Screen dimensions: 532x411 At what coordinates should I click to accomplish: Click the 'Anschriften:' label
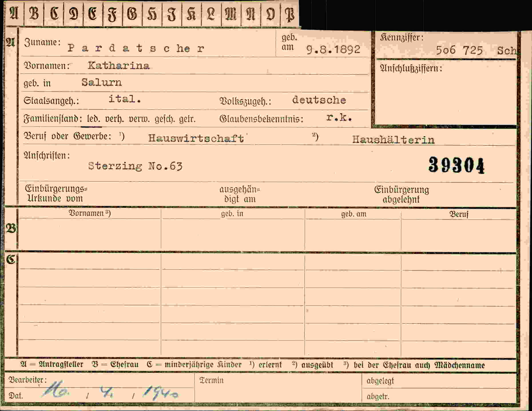[47, 155]
